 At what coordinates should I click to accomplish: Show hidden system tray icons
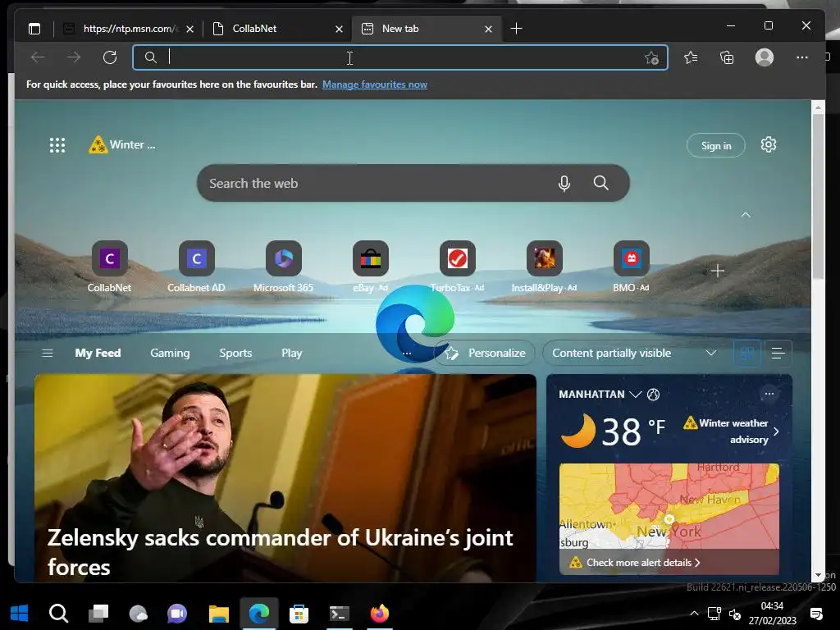(x=694, y=614)
